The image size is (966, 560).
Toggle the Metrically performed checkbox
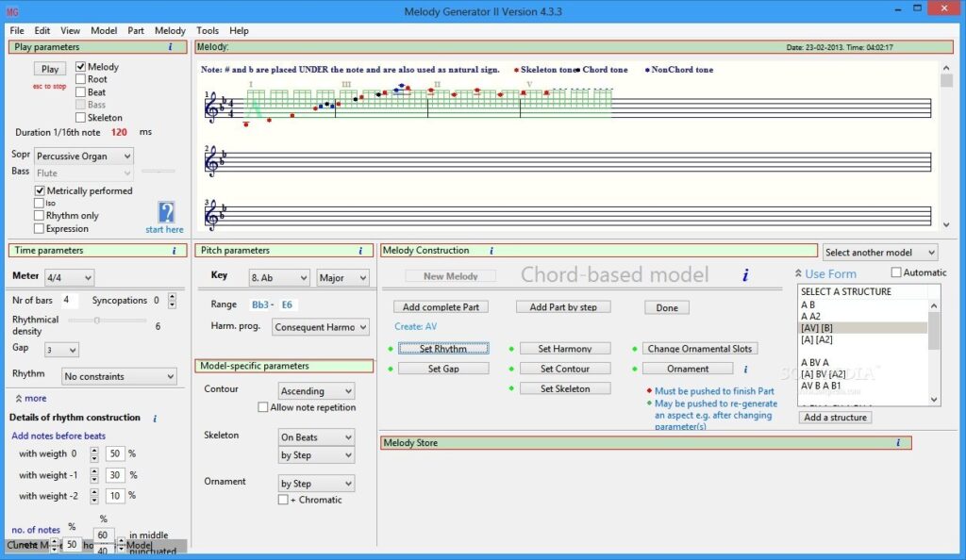coord(40,190)
